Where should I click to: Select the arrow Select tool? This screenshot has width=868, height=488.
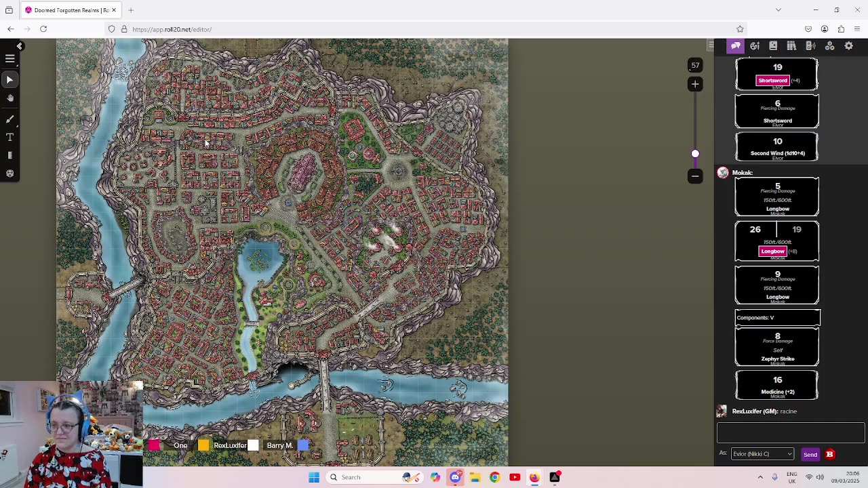(x=10, y=80)
